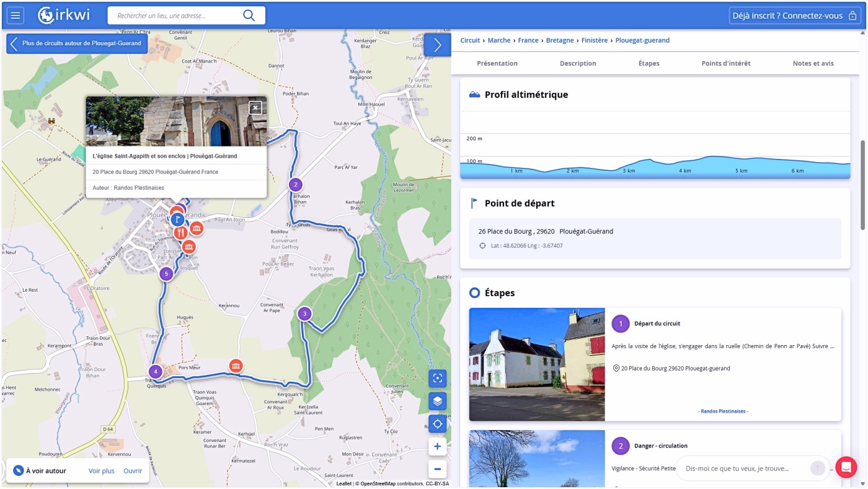Viewport: 868px width, 489px height.
Task: Open Bretagne breadcrumb link
Action: [559, 40]
